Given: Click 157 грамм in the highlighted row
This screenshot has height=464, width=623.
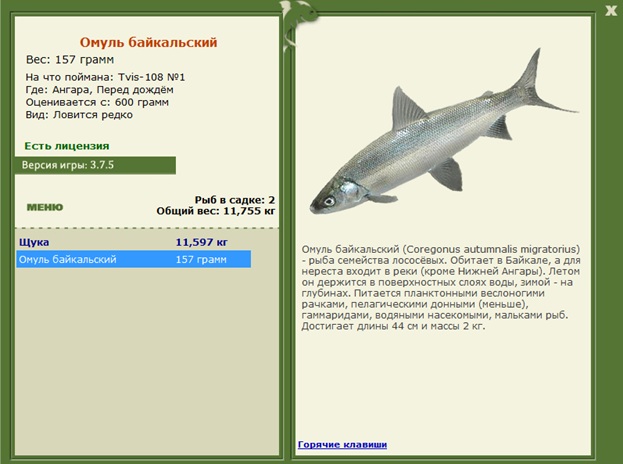Looking at the screenshot, I should pos(197,260).
